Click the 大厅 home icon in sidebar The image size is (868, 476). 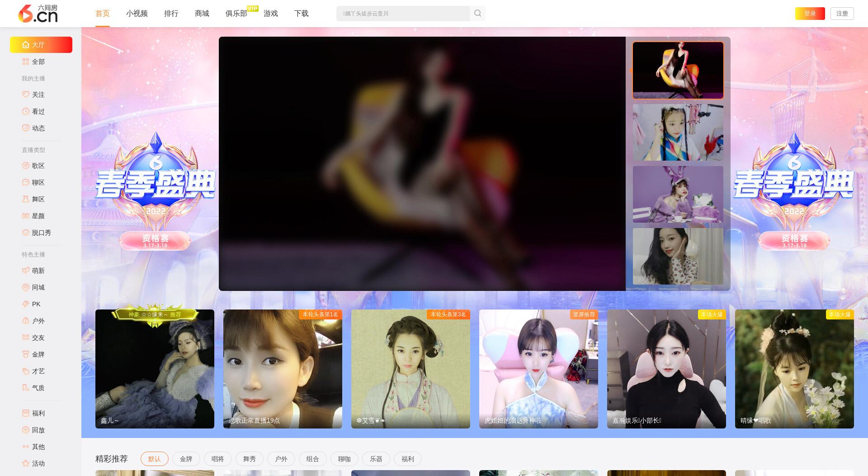click(x=26, y=45)
